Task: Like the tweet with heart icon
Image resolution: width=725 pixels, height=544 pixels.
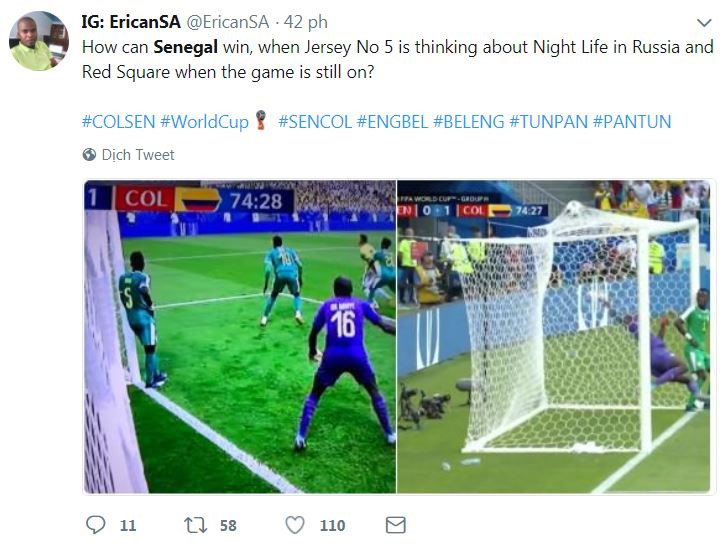Action: click(x=295, y=524)
